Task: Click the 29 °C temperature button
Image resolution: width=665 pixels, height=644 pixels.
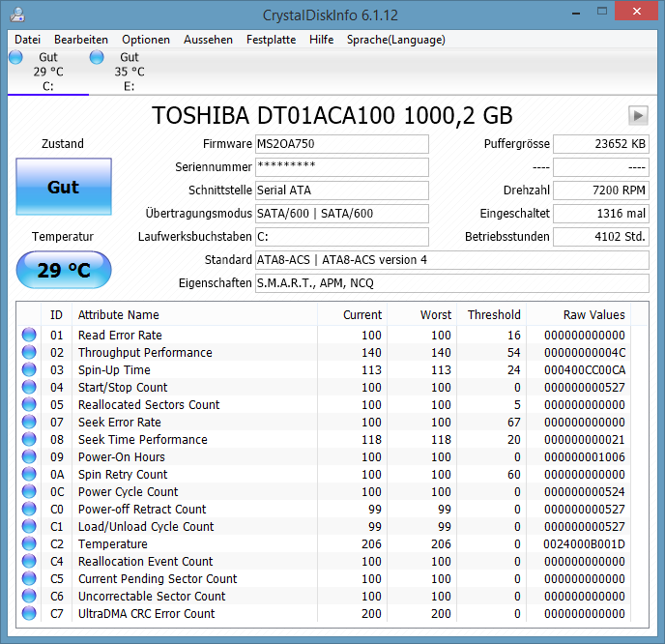Action: coord(64,270)
